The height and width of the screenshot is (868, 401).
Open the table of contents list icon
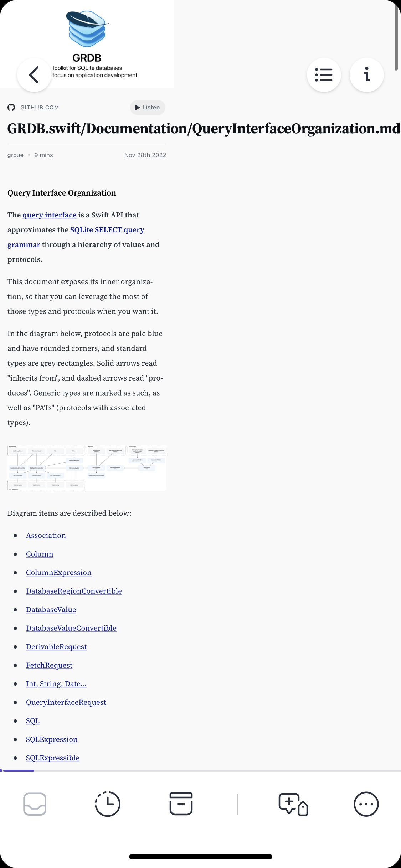(324, 75)
